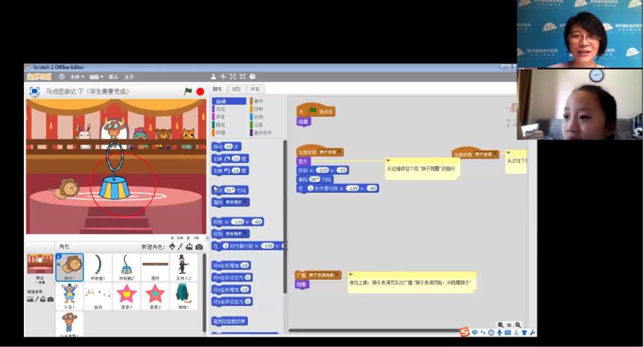
Task: Open the 编辑 (Edit) menu
Action: click(97, 77)
